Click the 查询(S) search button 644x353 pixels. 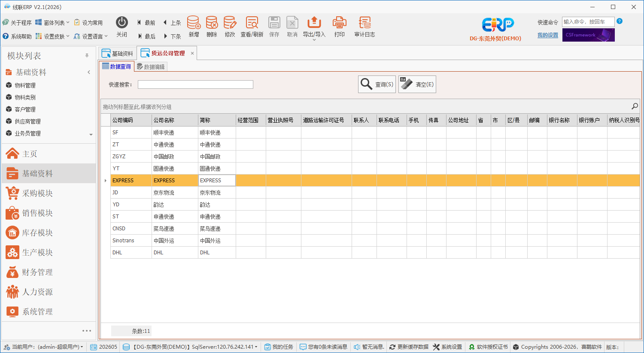click(377, 84)
